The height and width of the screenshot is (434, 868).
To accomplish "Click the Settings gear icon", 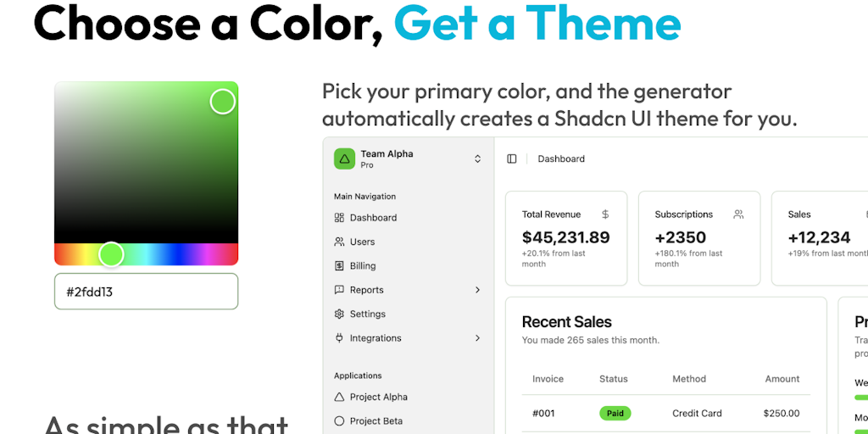I will 340,314.
